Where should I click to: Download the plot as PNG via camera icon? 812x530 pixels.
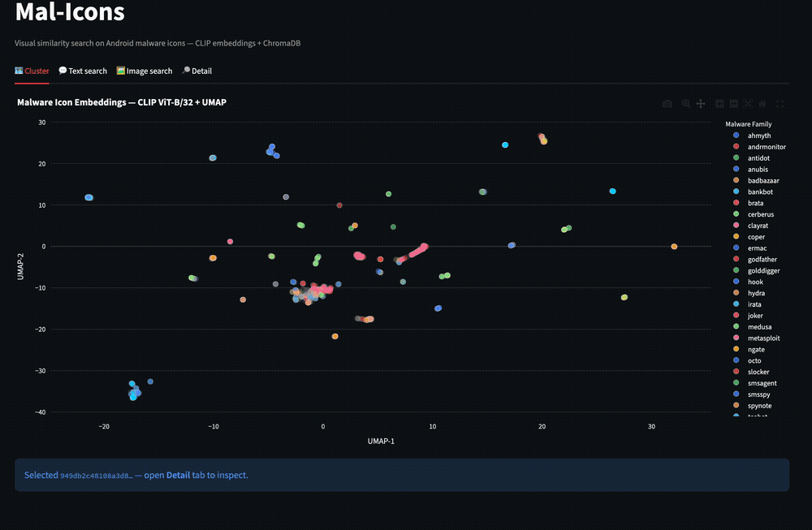[667, 104]
